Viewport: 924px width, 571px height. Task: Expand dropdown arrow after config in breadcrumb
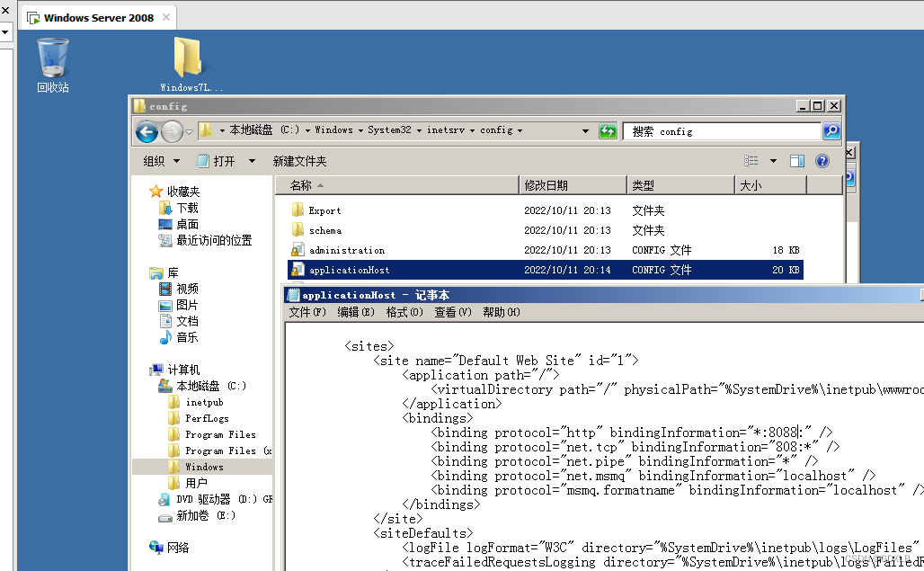click(x=520, y=130)
